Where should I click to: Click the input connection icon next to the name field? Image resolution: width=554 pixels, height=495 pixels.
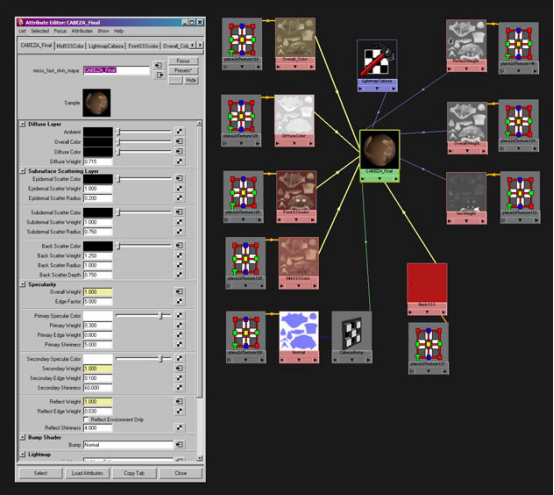click(159, 65)
